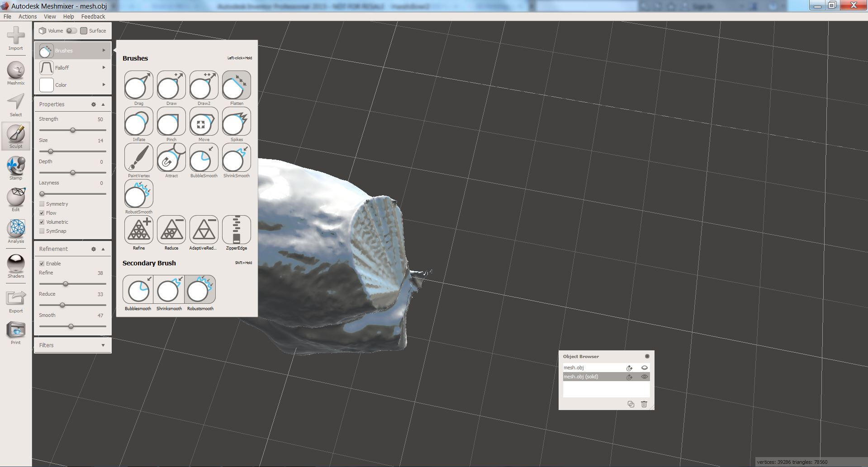Select the Move brush
Viewport: 868px width, 467px height.
click(204, 121)
